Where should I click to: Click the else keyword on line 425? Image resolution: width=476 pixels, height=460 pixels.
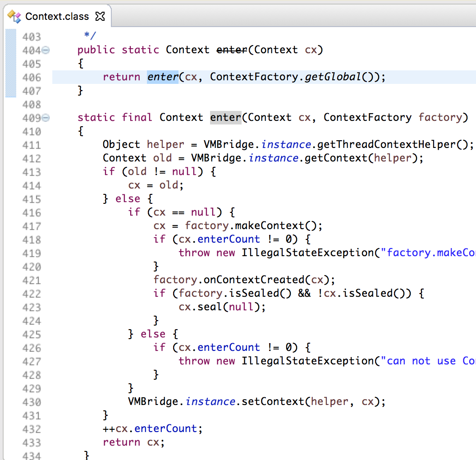pos(153,334)
